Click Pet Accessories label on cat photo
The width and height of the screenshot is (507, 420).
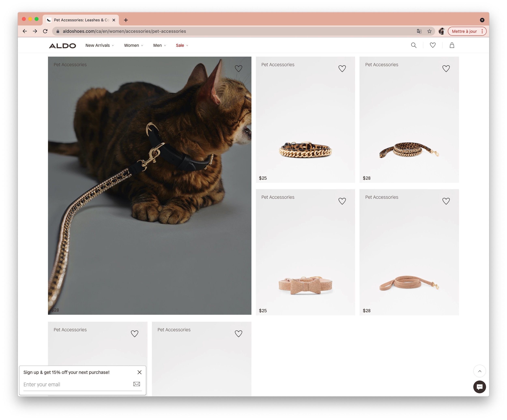coord(70,65)
